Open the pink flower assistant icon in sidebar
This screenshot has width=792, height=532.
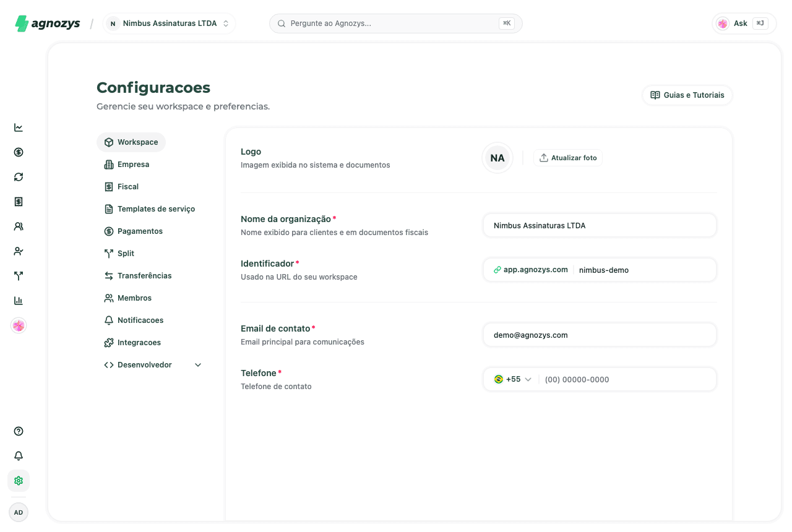click(19, 325)
